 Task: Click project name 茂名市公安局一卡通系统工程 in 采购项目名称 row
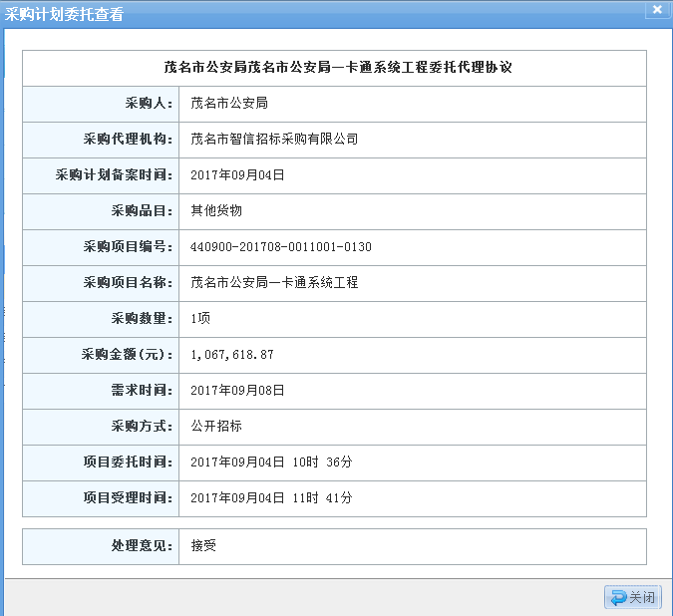click(274, 282)
